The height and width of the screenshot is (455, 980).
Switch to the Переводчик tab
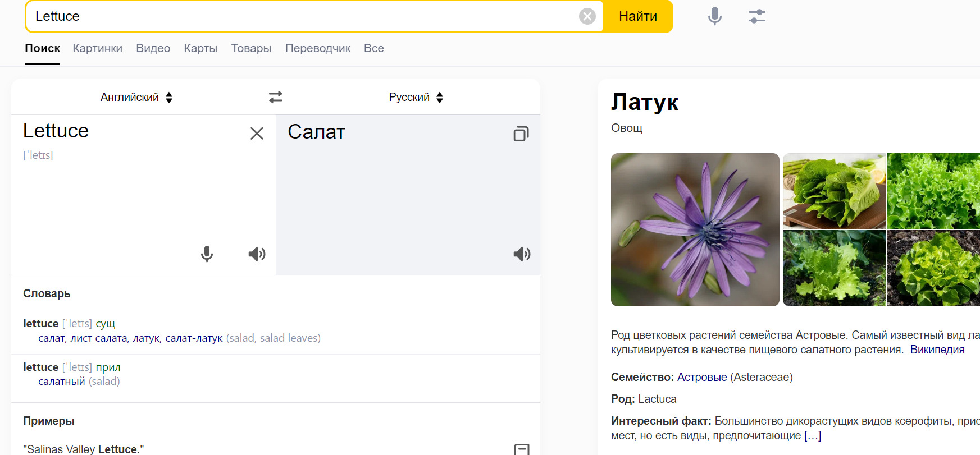pos(317,48)
